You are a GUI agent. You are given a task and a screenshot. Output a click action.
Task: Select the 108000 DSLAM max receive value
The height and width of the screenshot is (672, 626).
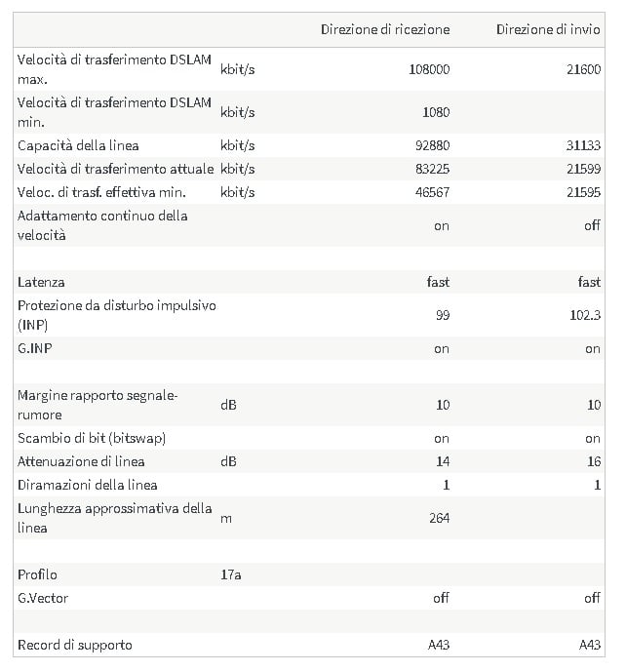coord(429,69)
